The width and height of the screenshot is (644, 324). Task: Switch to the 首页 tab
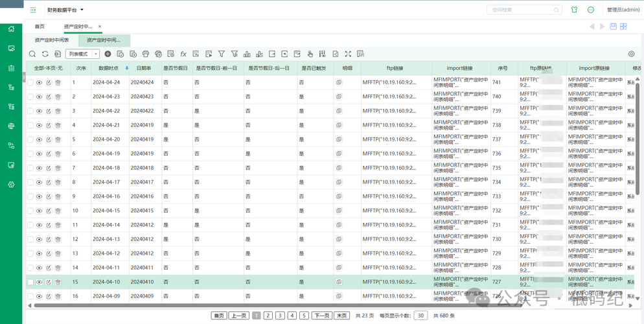tap(40, 27)
